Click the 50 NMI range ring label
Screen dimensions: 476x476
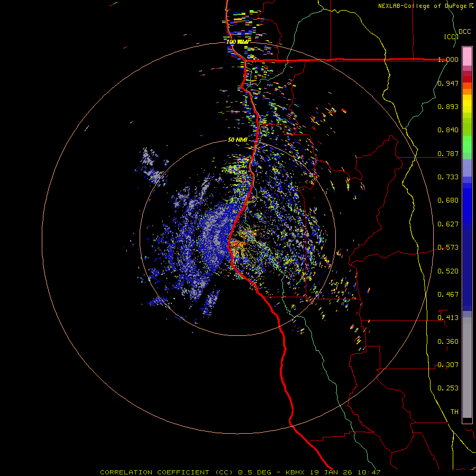point(237,140)
